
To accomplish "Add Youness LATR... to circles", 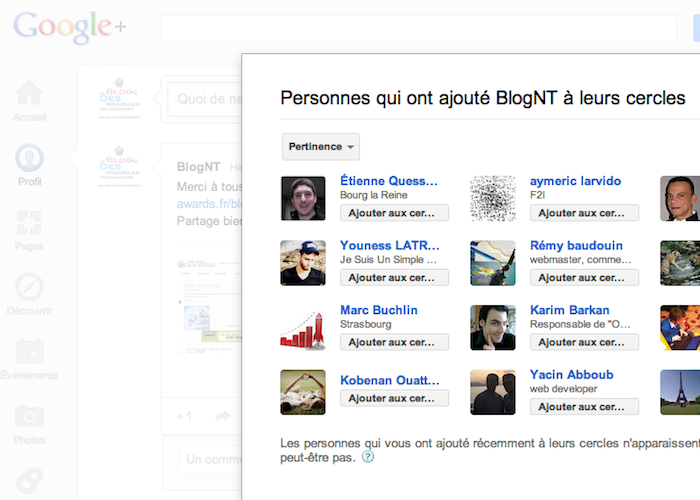I will click(394, 278).
